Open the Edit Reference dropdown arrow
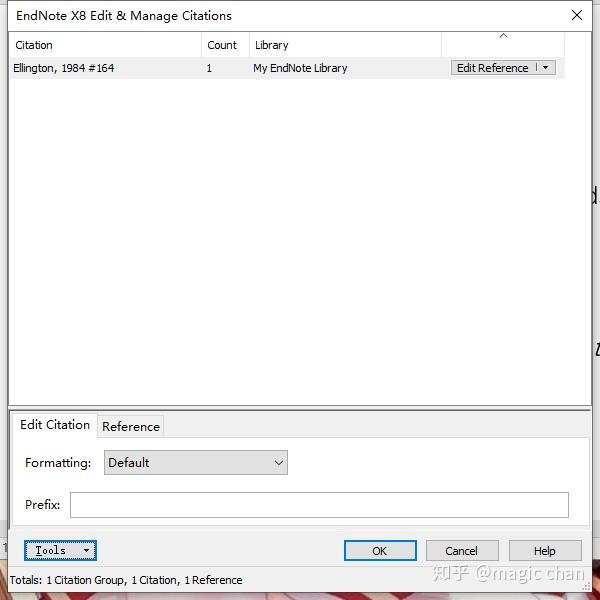The height and width of the screenshot is (600, 600). coord(546,68)
